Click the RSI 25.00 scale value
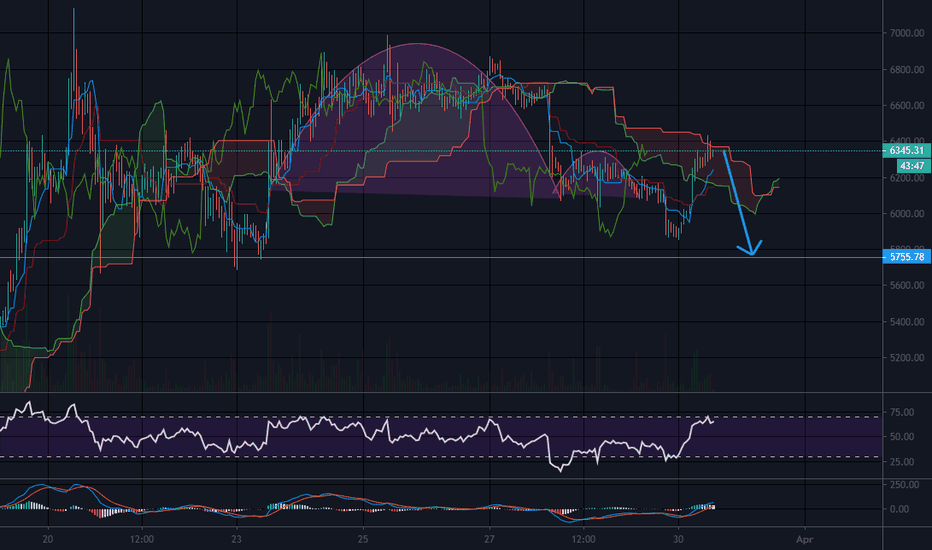The height and width of the screenshot is (550, 932). (902, 462)
